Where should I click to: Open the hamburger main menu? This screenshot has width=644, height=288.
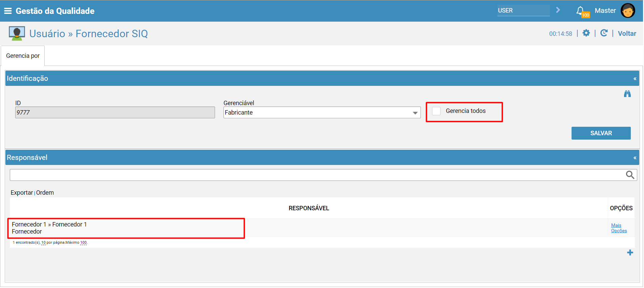click(8, 11)
